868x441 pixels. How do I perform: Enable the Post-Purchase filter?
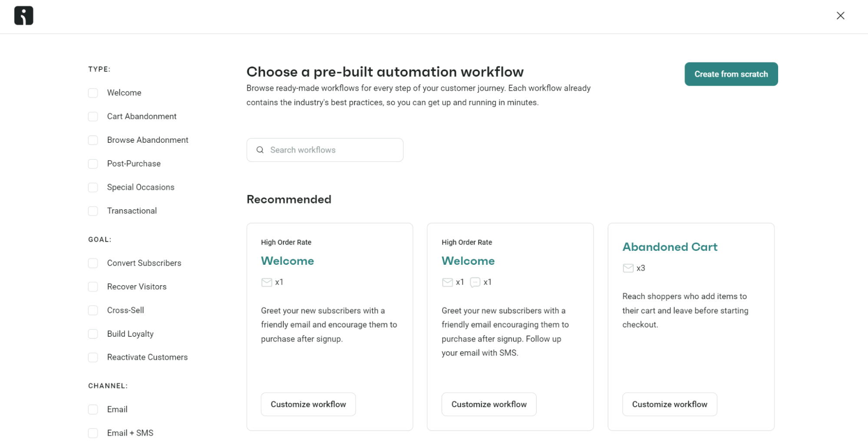click(93, 164)
